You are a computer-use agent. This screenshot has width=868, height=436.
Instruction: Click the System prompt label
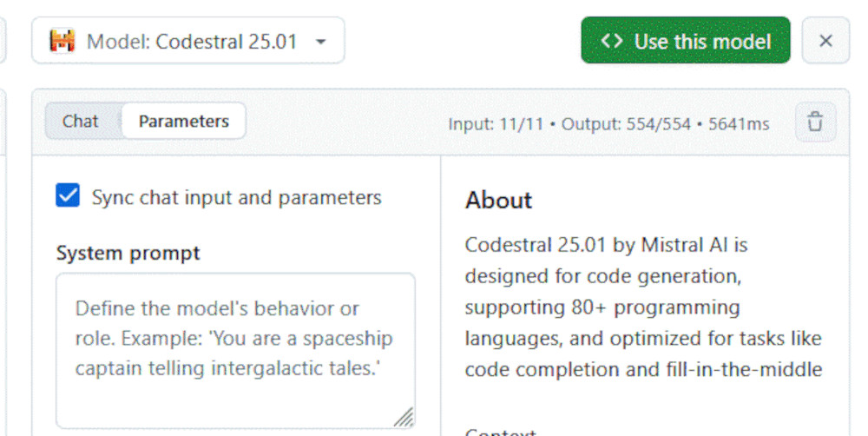point(128,253)
